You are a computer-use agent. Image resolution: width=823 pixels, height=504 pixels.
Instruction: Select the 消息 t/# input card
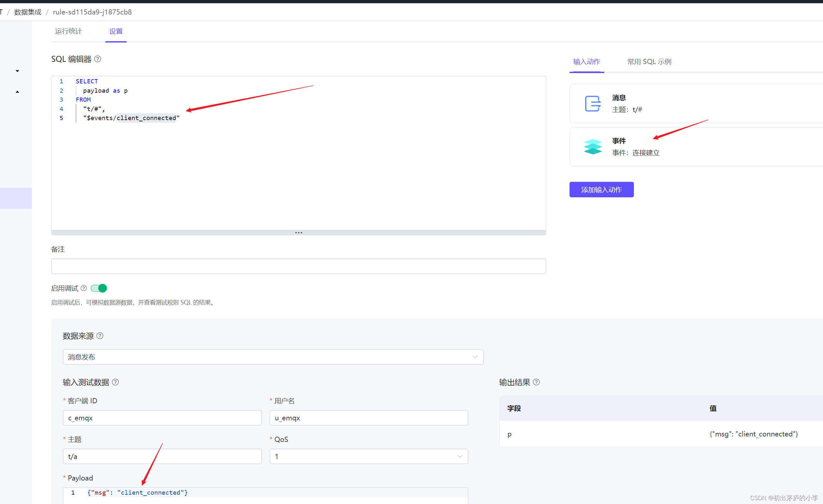(x=696, y=103)
